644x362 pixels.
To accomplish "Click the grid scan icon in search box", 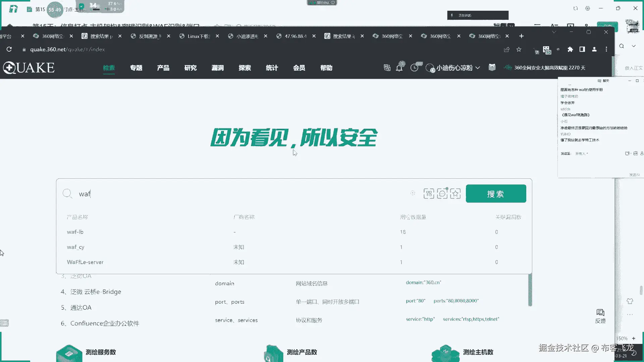I will tap(429, 194).
